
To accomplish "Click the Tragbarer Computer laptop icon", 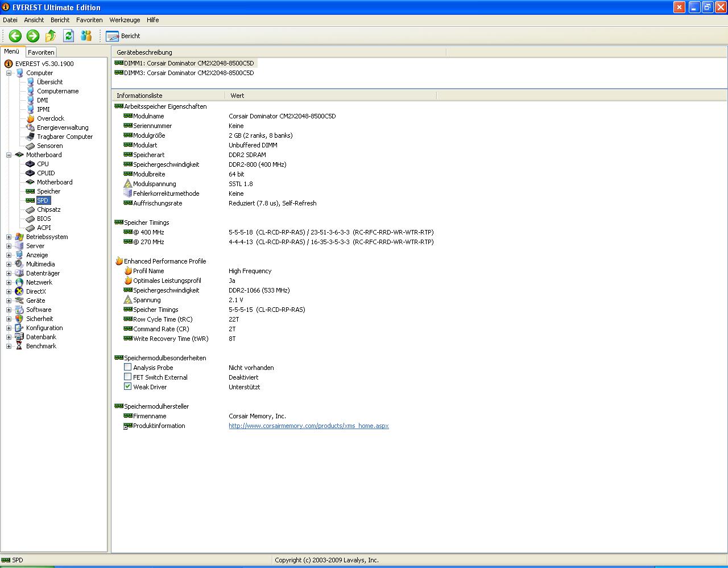I will [x=31, y=137].
